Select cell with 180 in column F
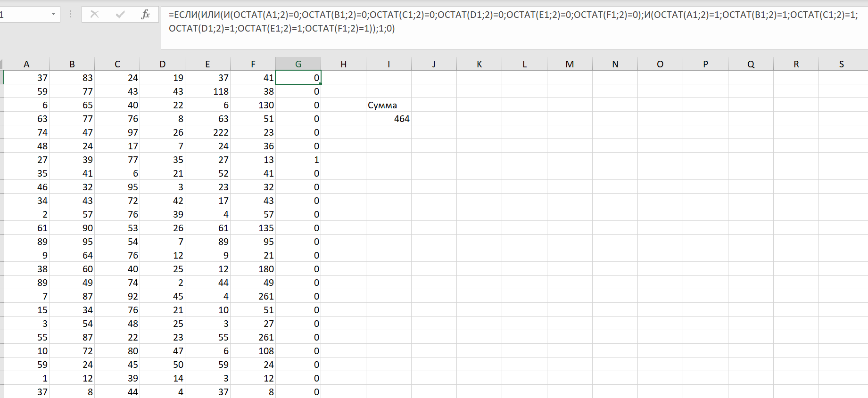The image size is (868, 398). click(x=253, y=269)
